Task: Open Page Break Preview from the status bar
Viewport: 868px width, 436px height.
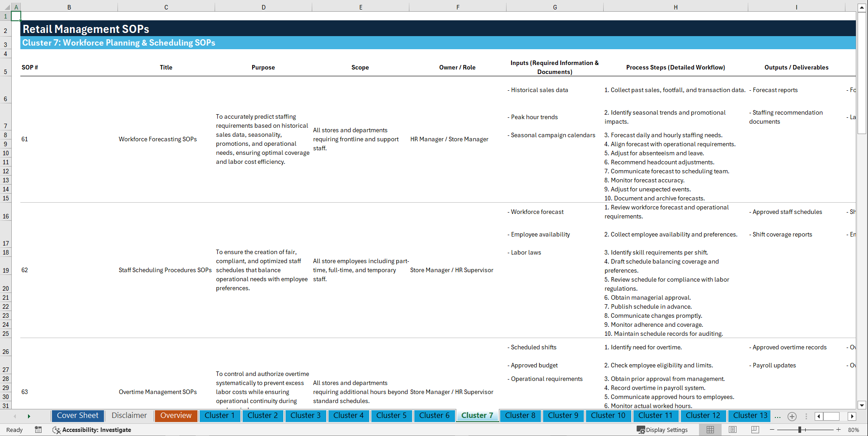Action: pos(755,430)
